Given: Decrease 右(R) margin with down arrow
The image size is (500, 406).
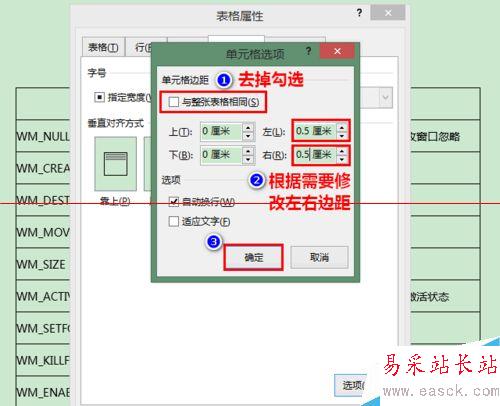Looking at the screenshot, I should coord(342,159).
